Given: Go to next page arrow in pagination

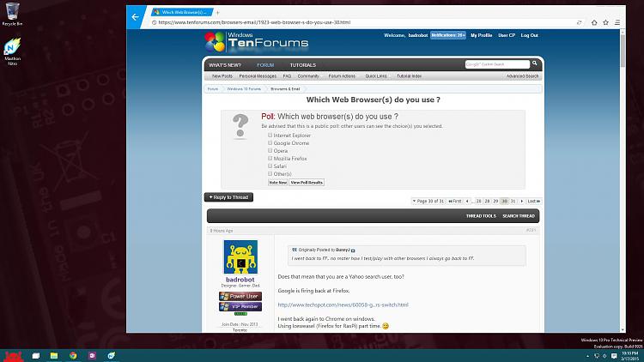Looking at the screenshot, I should [522, 201].
